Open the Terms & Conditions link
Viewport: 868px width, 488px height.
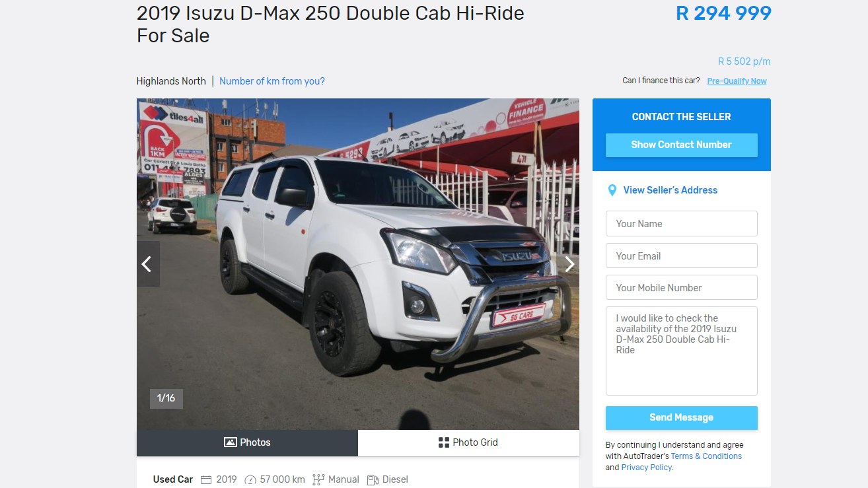tap(706, 456)
